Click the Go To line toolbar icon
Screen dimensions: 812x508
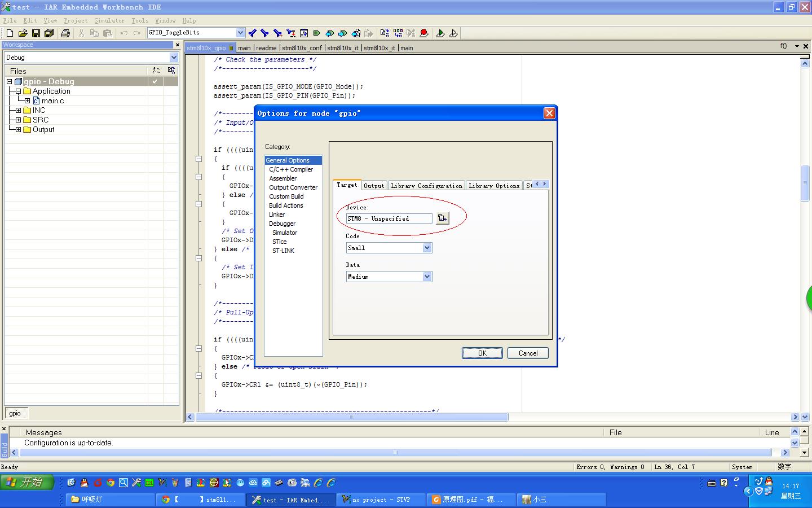[304, 33]
